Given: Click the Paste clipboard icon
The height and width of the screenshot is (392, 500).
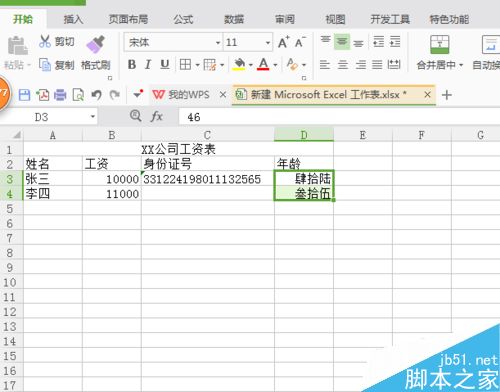Looking at the screenshot, I should [17, 46].
